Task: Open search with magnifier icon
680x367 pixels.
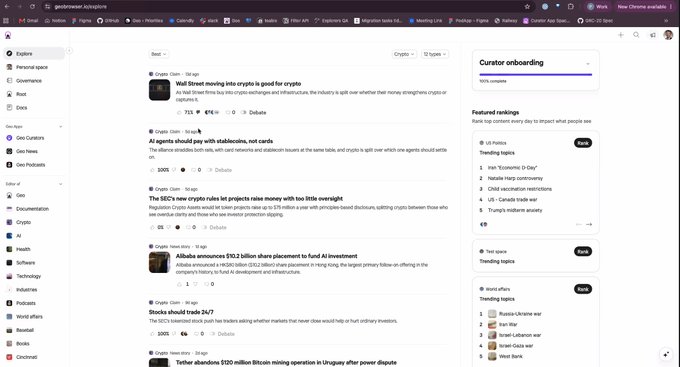Action: (636, 35)
